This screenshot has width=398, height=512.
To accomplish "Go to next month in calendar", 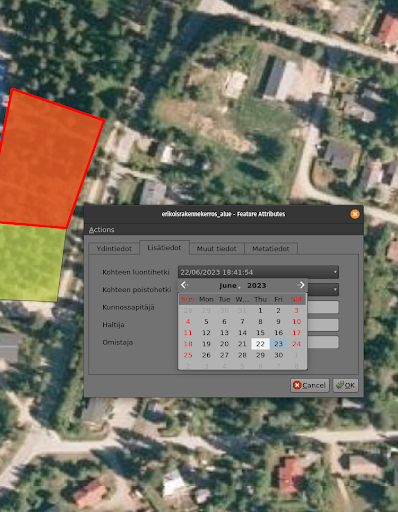I will coord(301,285).
